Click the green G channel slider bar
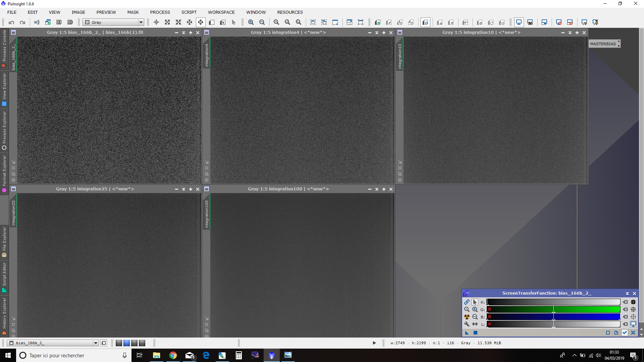The width and height of the screenshot is (644, 362). coord(553,309)
